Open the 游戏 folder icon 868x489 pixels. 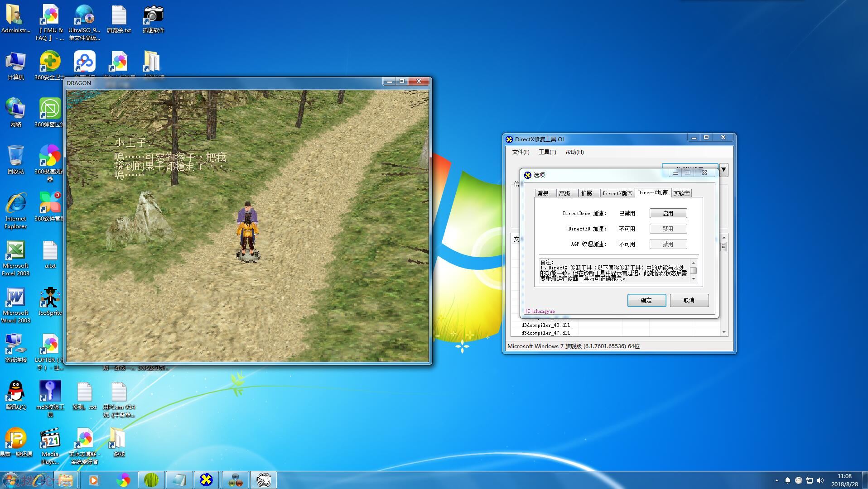tap(119, 442)
